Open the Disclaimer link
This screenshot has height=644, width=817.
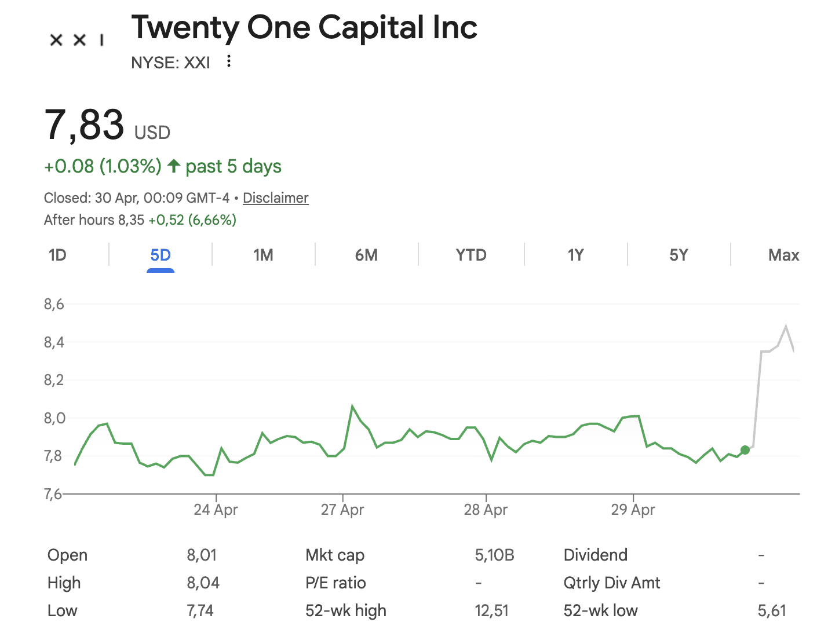pyautogui.click(x=275, y=197)
